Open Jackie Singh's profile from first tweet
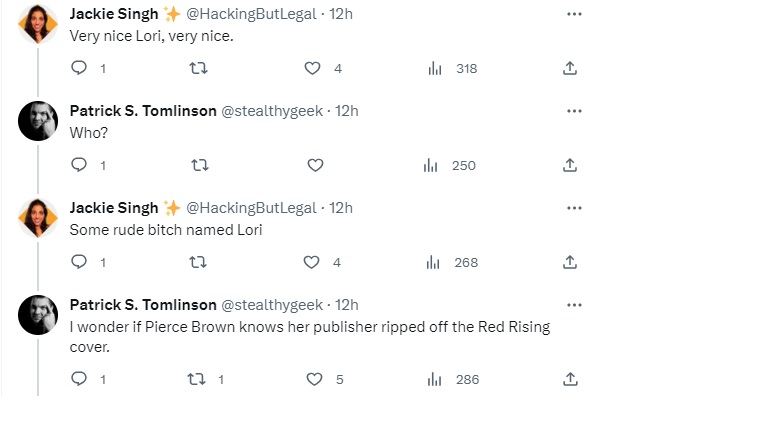763x444 pixels. 114,14
